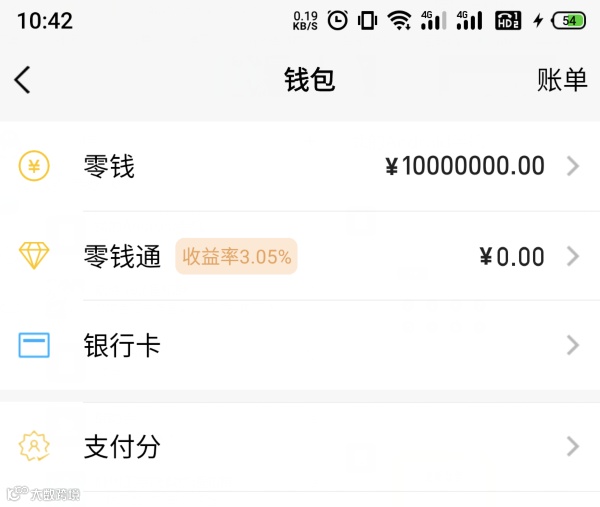Expand the 零钱通 row chevron
The height and width of the screenshot is (507, 600).
coord(573,256)
